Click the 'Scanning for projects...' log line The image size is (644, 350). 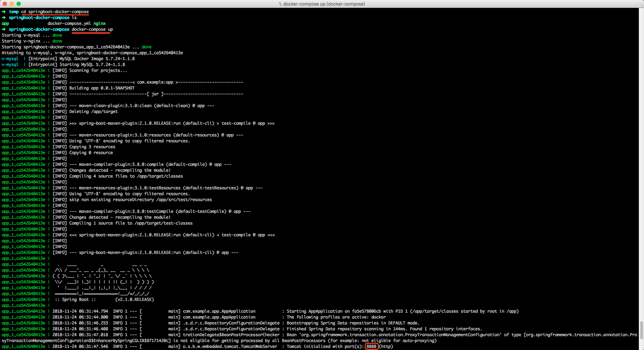click(x=98, y=70)
